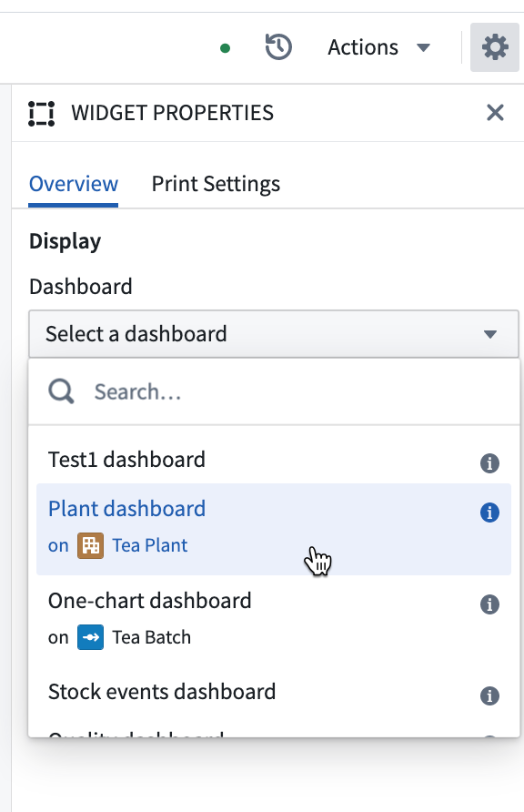
Task: Click the Display section heading
Action: coord(65,242)
